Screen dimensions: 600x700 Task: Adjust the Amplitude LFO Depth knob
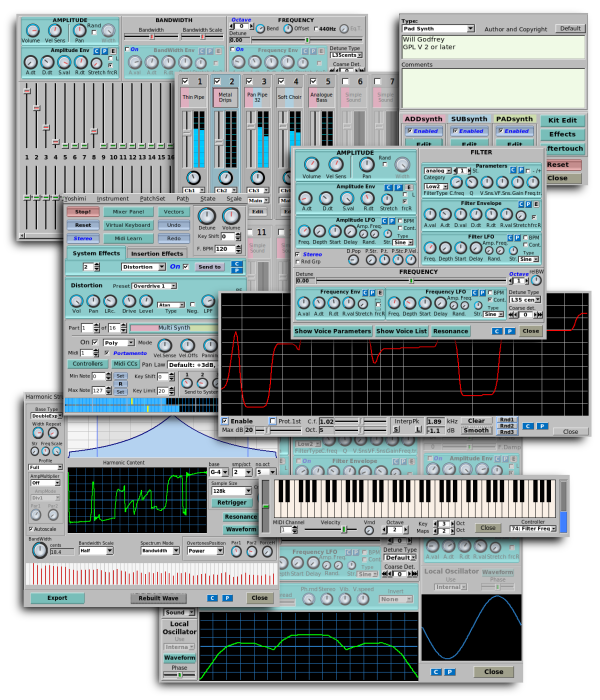(x=319, y=231)
